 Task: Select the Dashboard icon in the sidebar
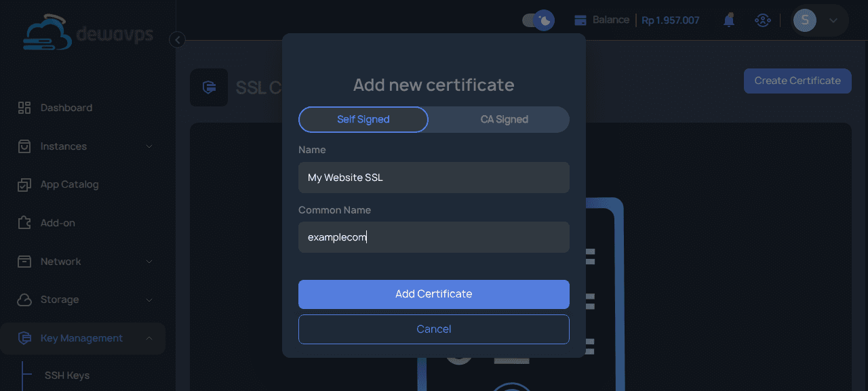coord(24,107)
